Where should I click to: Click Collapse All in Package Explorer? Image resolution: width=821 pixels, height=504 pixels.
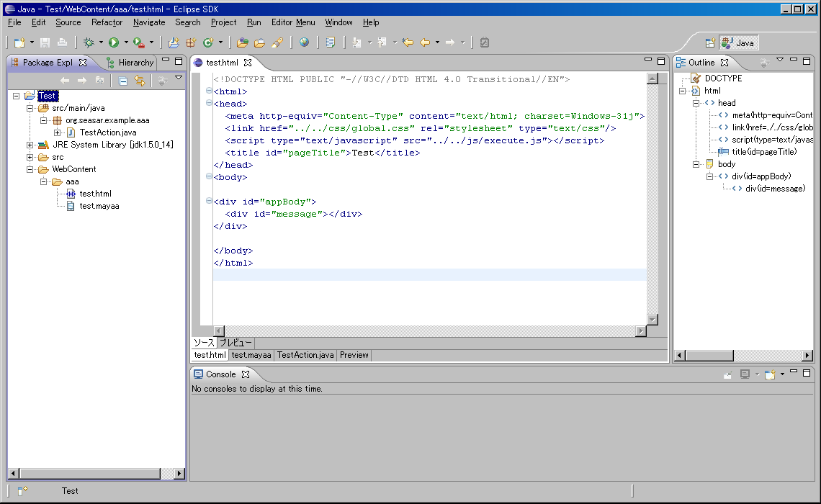123,81
